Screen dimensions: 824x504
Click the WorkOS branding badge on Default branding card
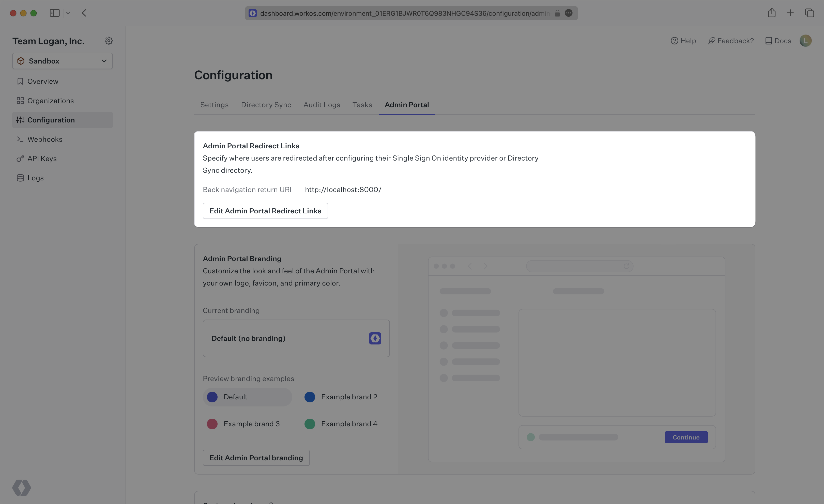pyautogui.click(x=375, y=338)
